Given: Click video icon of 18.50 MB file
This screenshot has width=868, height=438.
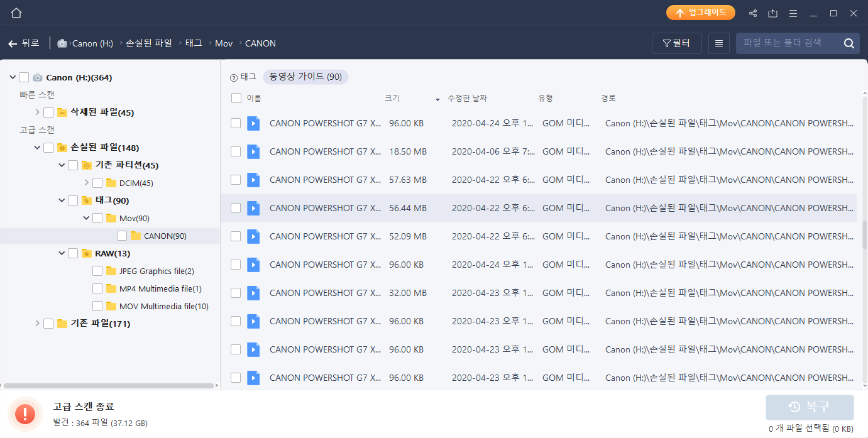Looking at the screenshot, I should click(253, 151).
